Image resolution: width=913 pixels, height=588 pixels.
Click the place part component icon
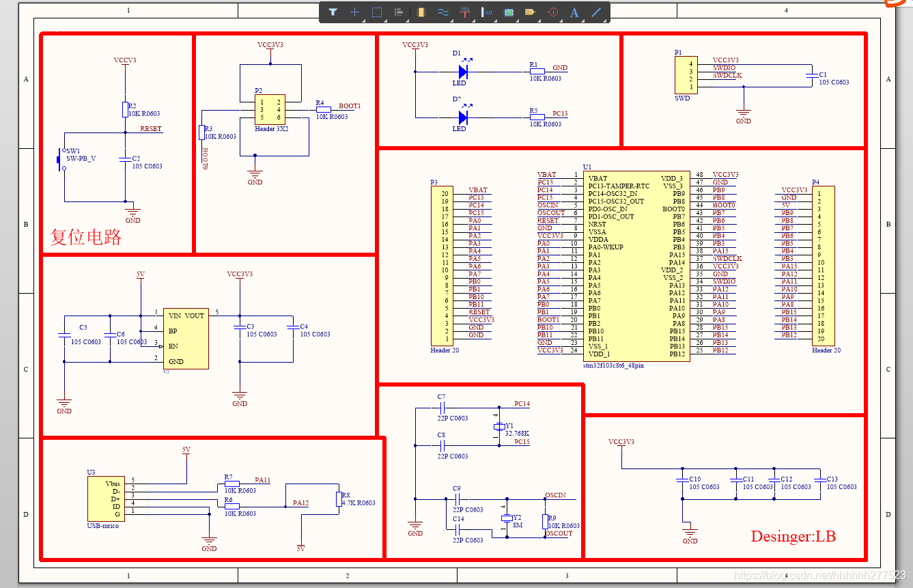(421, 12)
